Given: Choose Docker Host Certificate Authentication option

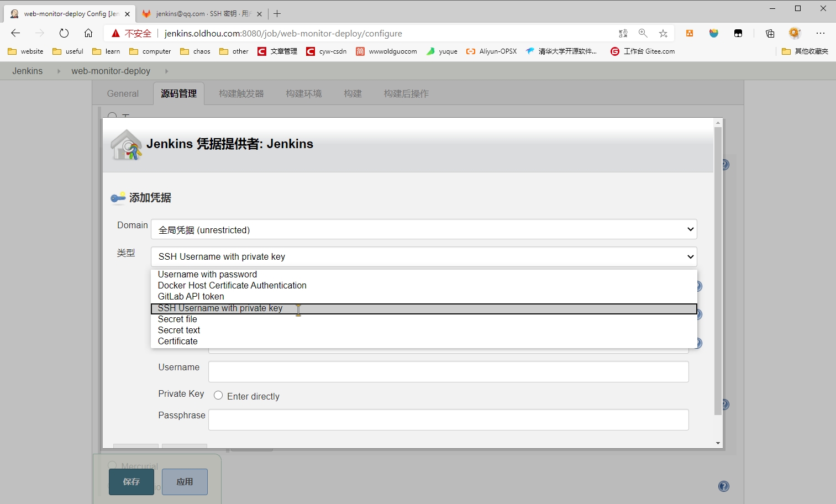Looking at the screenshot, I should pos(424,286).
